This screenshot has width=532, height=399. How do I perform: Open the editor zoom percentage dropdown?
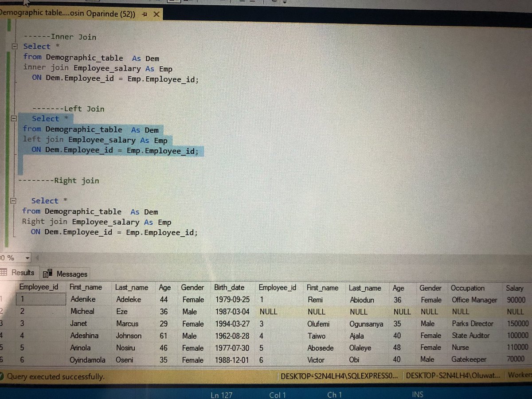(27, 258)
